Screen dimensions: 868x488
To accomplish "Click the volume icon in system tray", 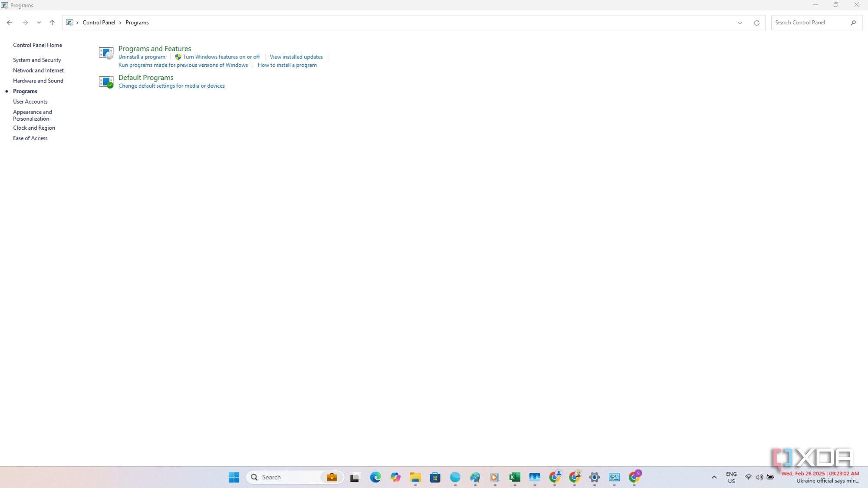I will [759, 477].
